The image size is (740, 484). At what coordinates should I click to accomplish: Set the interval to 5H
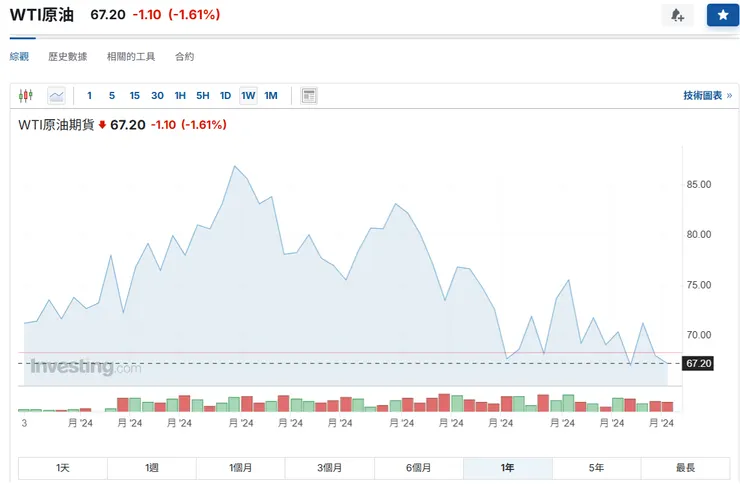click(x=202, y=96)
